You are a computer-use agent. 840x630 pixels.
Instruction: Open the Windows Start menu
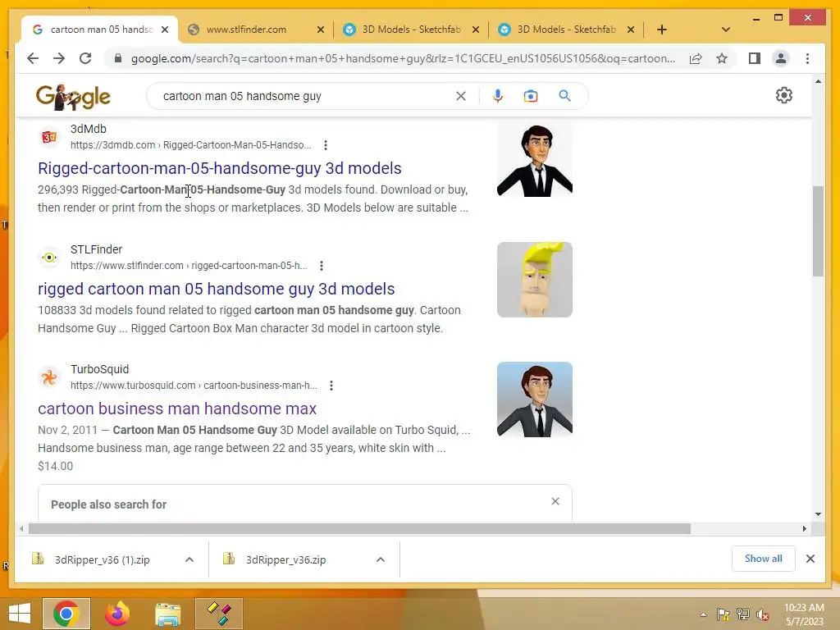click(x=20, y=614)
